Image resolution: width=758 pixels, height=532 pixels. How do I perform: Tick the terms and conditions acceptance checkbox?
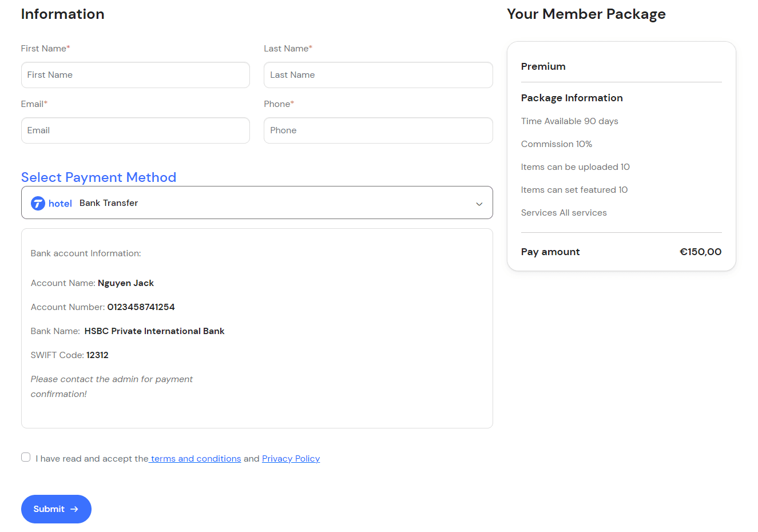click(26, 457)
